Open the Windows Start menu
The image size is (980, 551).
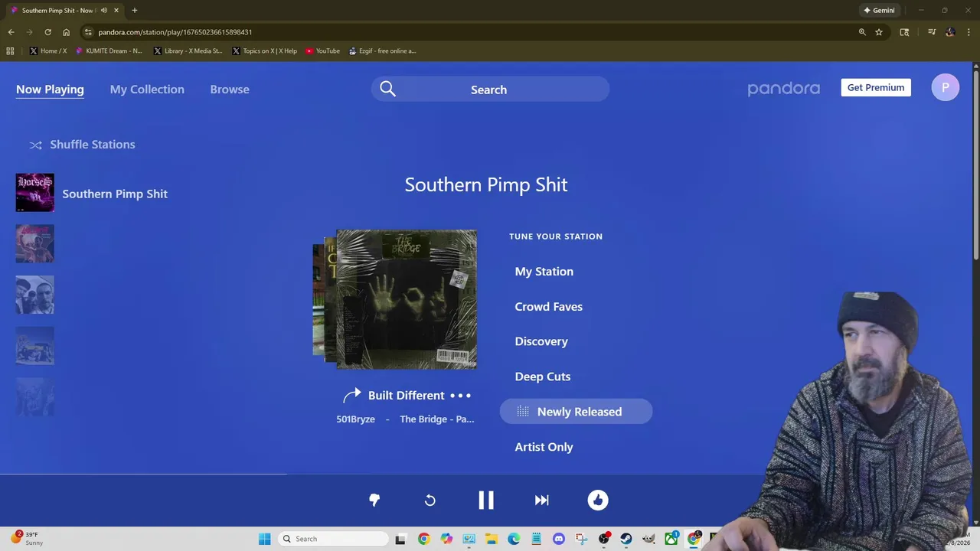tap(264, 539)
